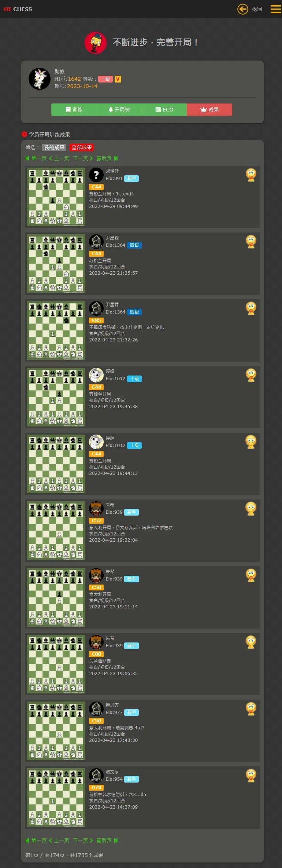Filter by 全部成果
Screen dimensions: 282x868
82,147
